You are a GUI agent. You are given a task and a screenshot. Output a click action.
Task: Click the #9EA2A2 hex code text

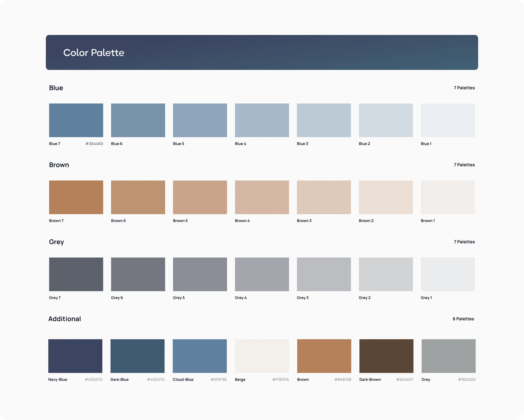[467, 380]
